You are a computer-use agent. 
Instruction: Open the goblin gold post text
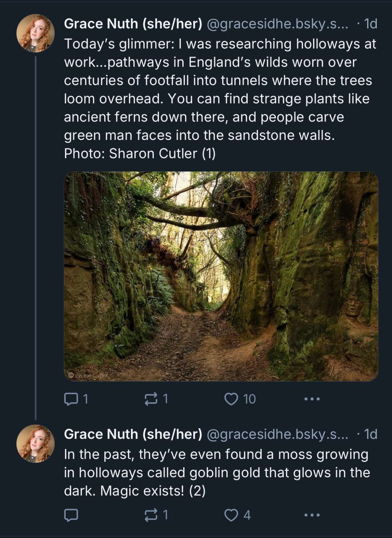[x=217, y=472]
